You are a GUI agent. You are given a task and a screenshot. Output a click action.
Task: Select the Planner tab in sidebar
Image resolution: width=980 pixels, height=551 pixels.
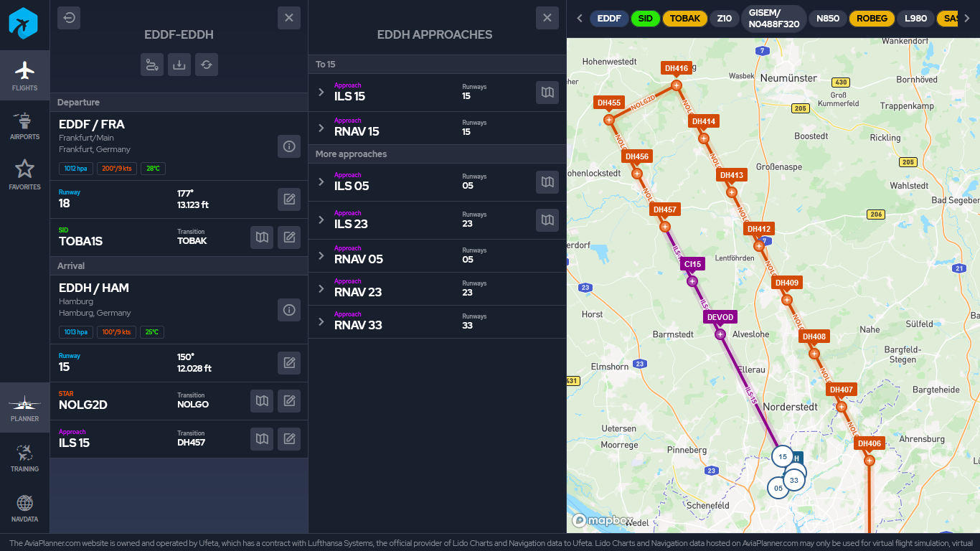click(24, 408)
